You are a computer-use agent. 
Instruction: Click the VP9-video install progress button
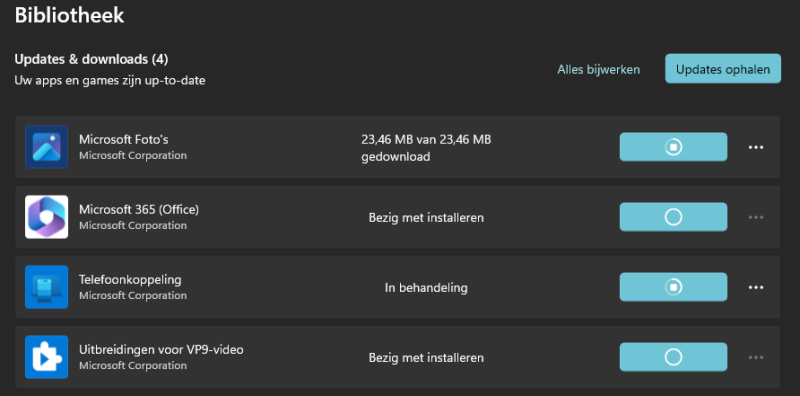(x=673, y=357)
